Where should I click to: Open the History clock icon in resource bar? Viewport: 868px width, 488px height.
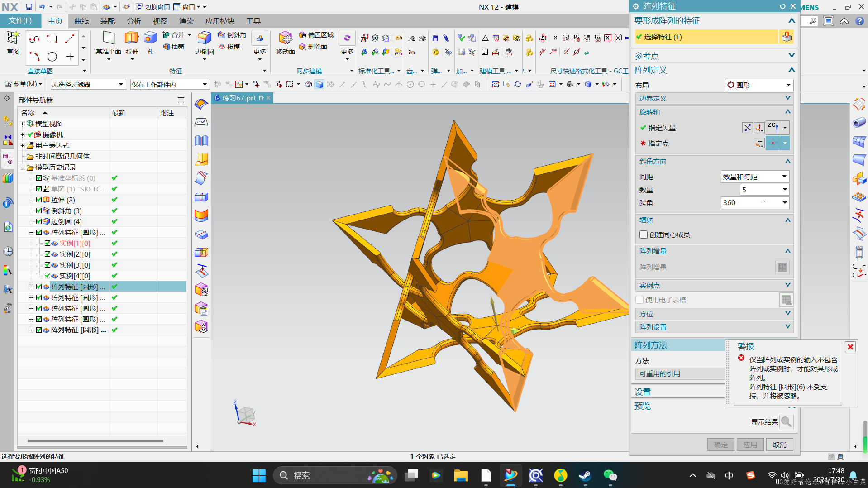8,251
